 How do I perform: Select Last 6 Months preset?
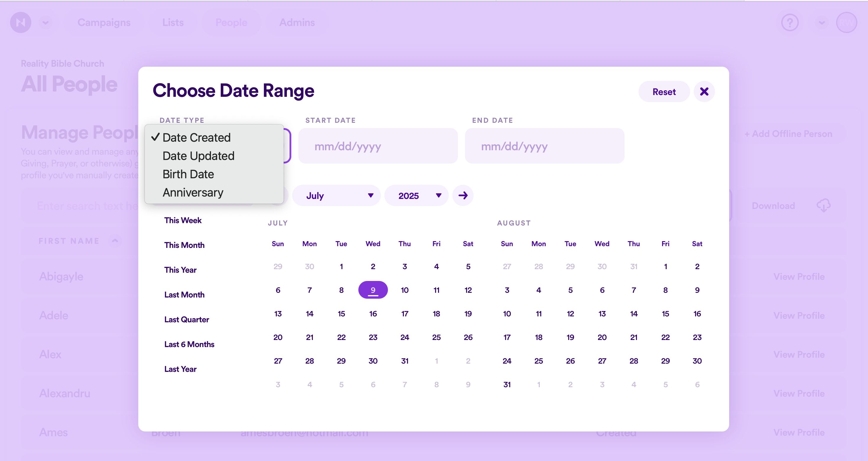point(189,344)
